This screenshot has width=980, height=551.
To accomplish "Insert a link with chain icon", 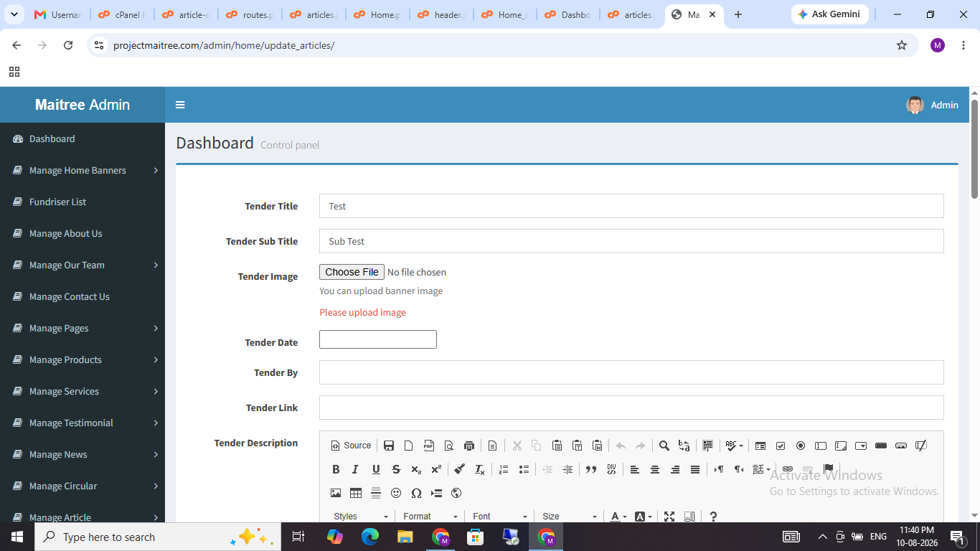I will [788, 469].
